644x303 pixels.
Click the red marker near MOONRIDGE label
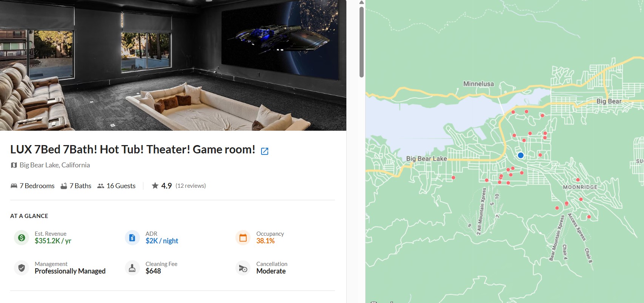click(x=578, y=180)
